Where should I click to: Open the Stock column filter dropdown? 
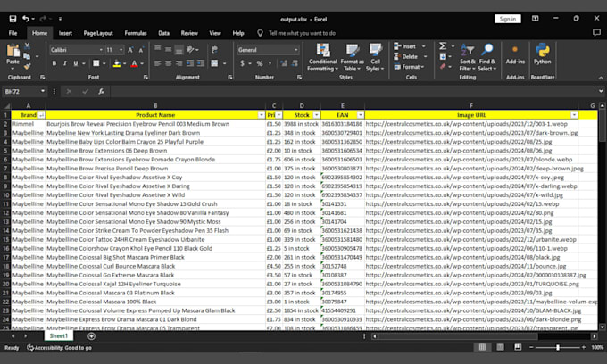click(317, 115)
